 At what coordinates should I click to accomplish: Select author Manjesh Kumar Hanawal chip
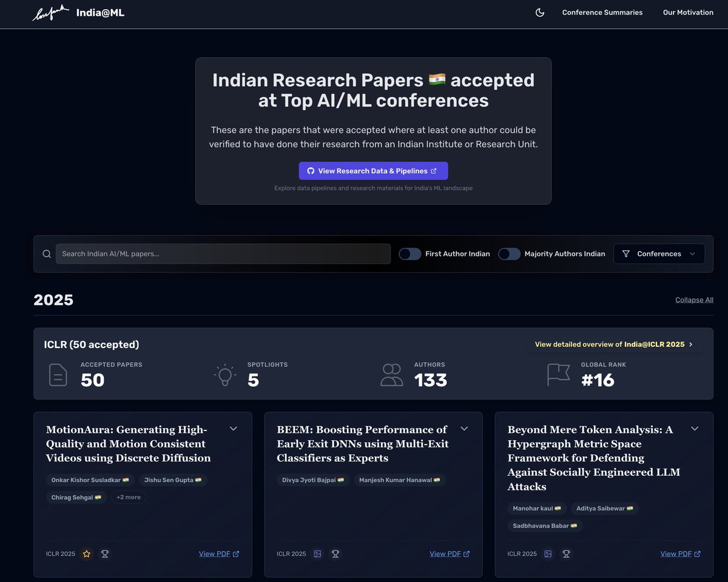(x=400, y=480)
